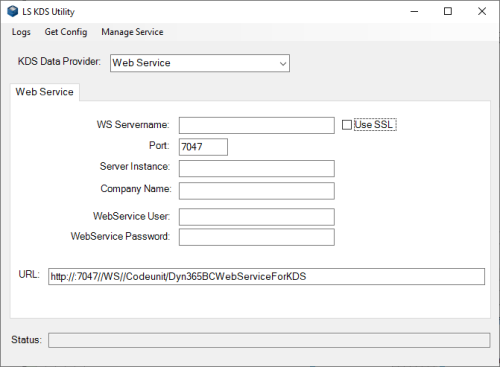Click the Status bar field

pyautogui.click(x=269, y=340)
